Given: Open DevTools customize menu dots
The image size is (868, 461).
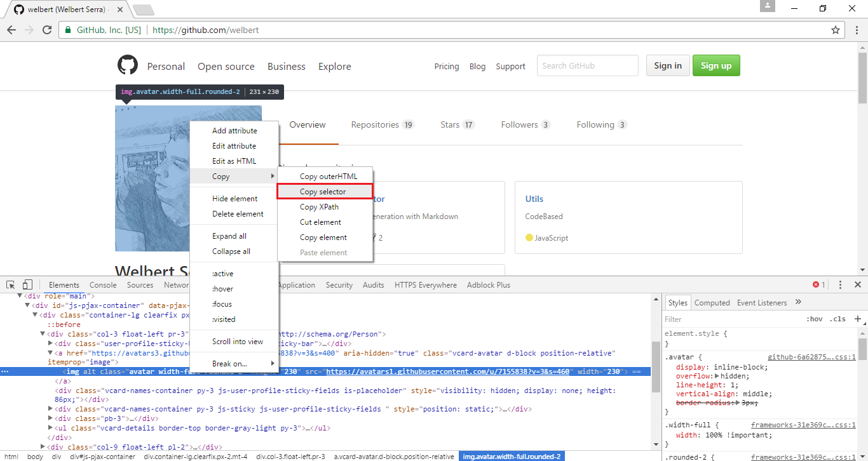Looking at the screenshot, I should click(x=840, y=285).
